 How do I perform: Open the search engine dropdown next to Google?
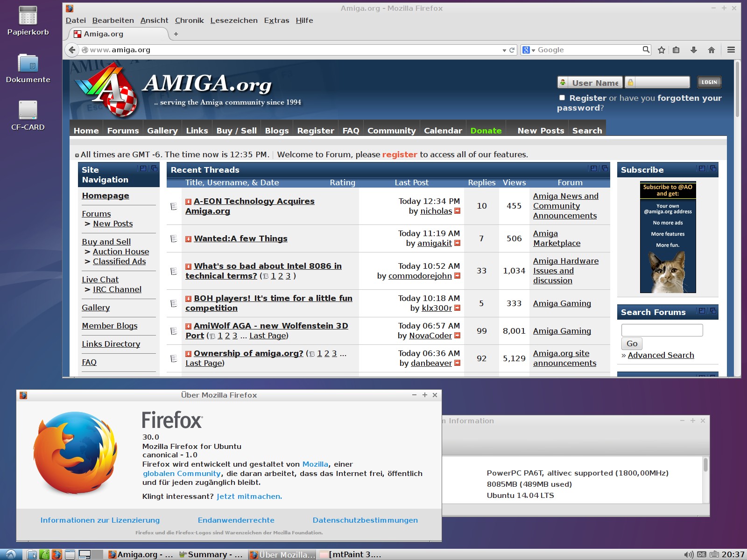coord(529,50)
